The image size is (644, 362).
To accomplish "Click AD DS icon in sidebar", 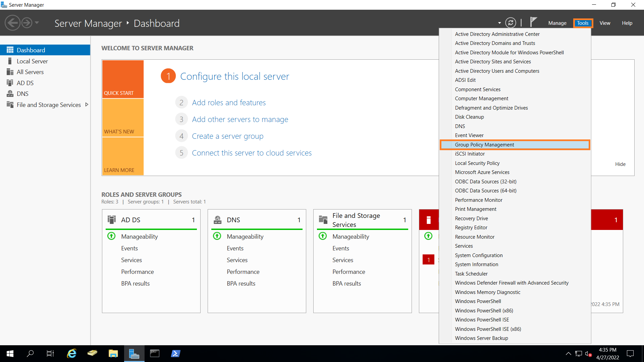I will [x=10, y=83].
